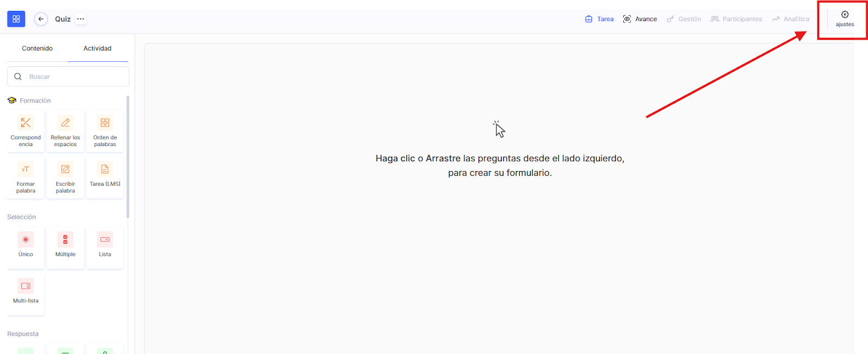Switch to the Avance view
The image size is (868, 354).
pyautogui.click(x=640, y=19)
